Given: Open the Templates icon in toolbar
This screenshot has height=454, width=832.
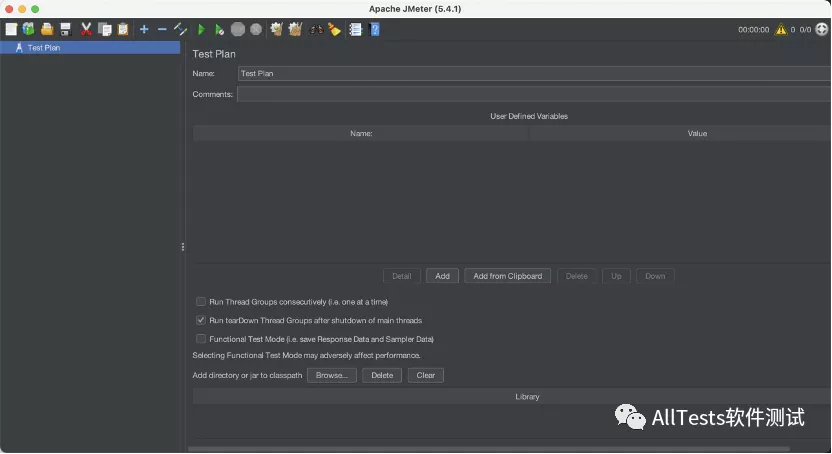Looking at the screenshot, I should 29,29.
